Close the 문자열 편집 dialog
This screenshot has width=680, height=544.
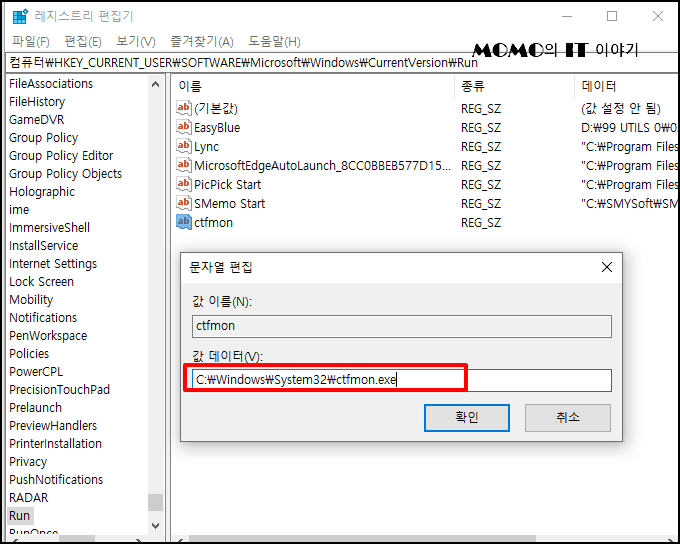pos(607,267)
